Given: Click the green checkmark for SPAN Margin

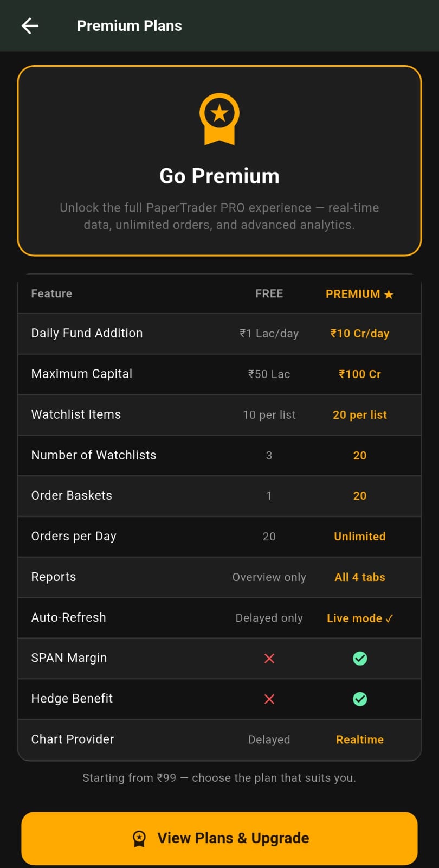Looking at the screenshot, I should pos(359,658).
